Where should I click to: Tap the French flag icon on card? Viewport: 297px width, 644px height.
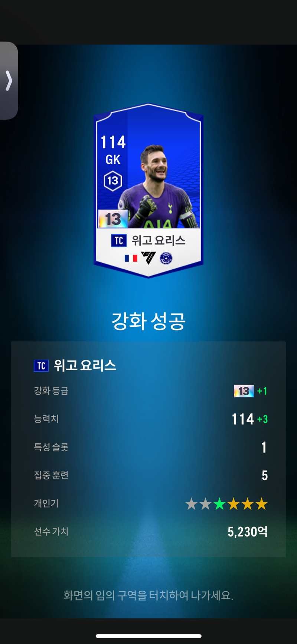131,258
